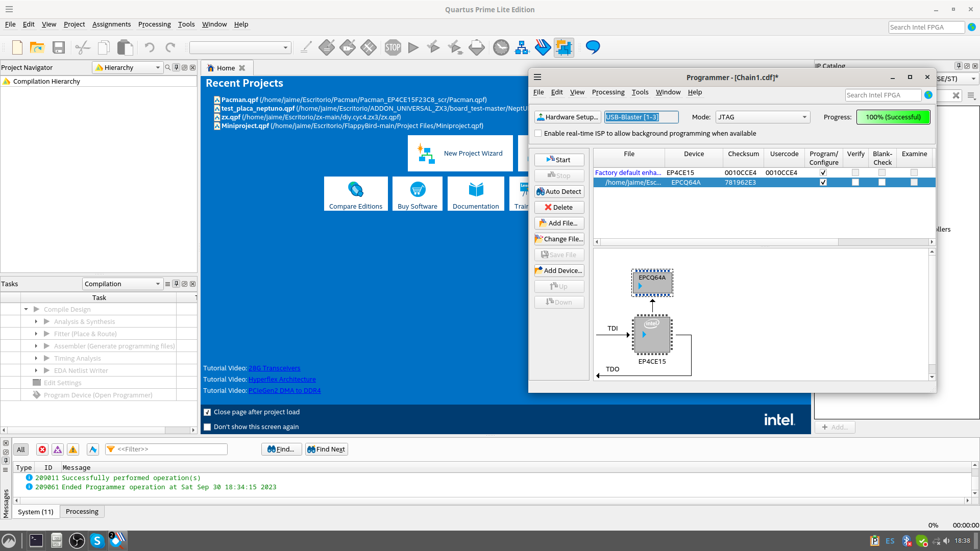Click the Save toolbar icon
980x551 pixels.
point(59,47)
